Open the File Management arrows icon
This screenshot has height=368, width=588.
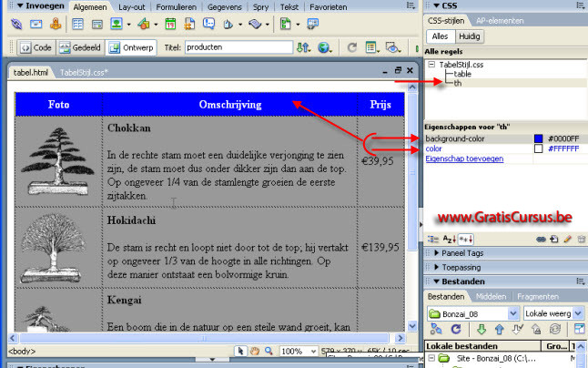pos(303,47)
